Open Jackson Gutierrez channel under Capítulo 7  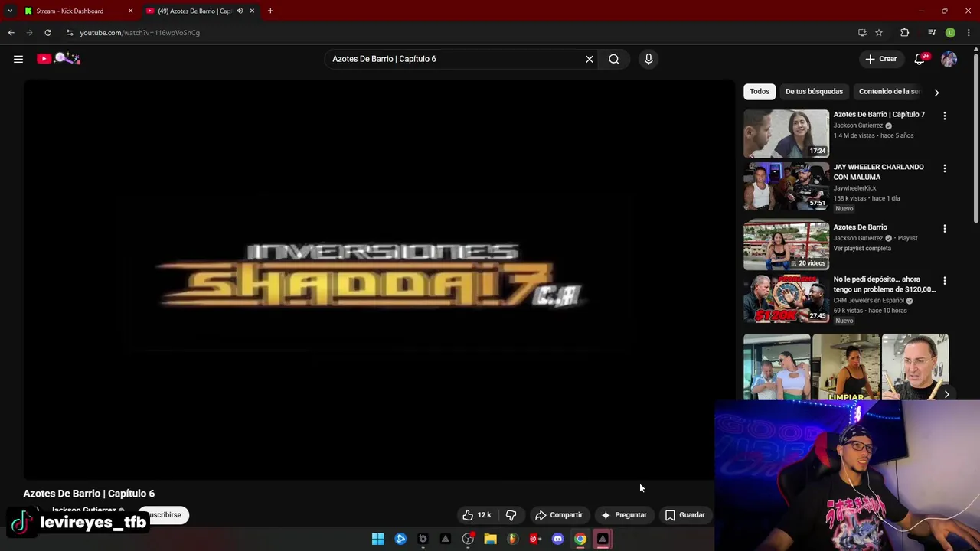(x=858, y=126)
